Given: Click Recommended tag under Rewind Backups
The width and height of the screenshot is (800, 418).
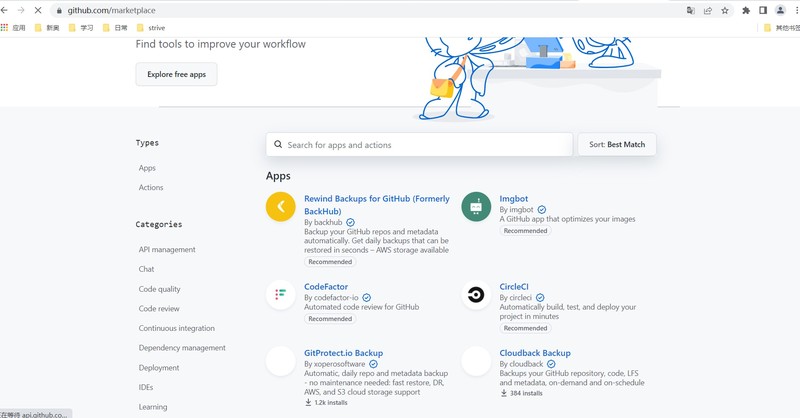Looking at the screenshot, I should (330, 262).
